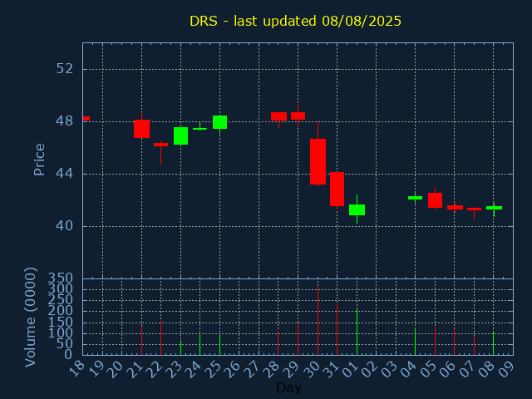The height and width of the screenshot is (399, 532).
Task: Select the green candlestick on day 04
Action: [416, 198]
